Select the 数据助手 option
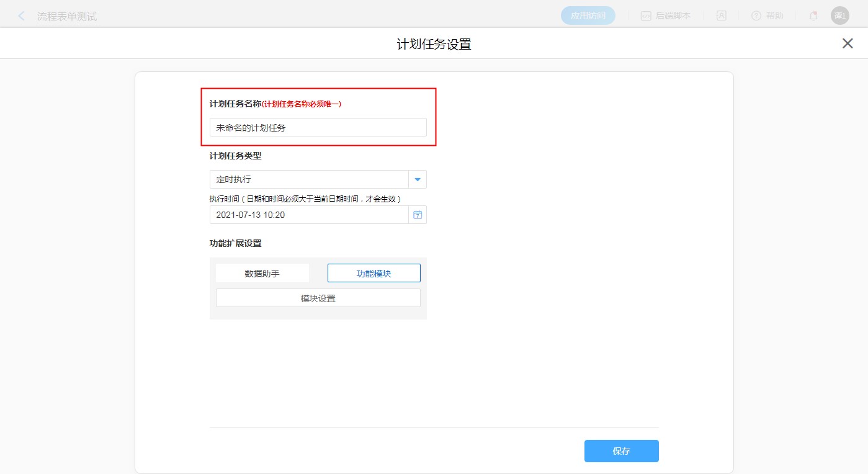 tap(262, 273)
